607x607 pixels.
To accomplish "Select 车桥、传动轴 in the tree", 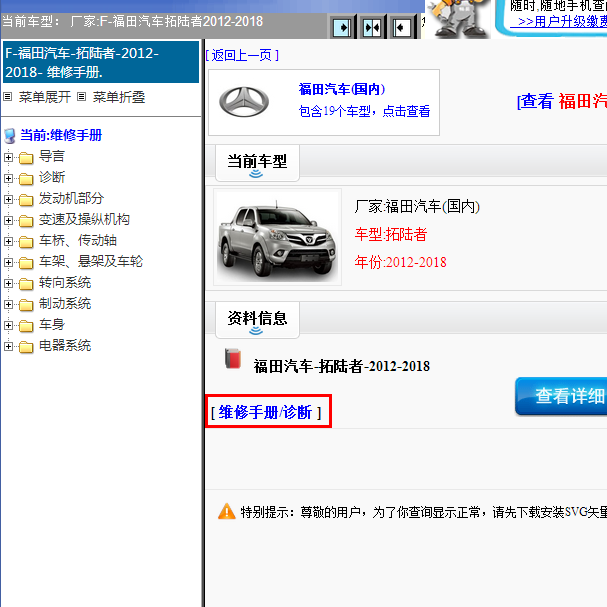I will (x=78, y=240).
